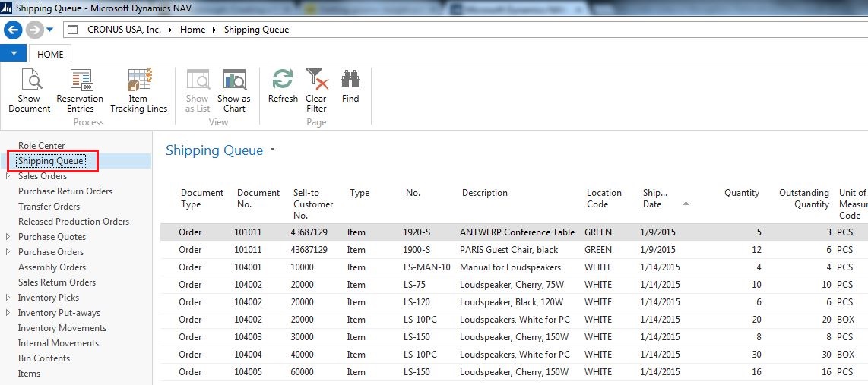Click Shipping Queue in the breadcrumb path
Image resolution: width=868 pixels, height=385 pixels.
pos(256,30)
